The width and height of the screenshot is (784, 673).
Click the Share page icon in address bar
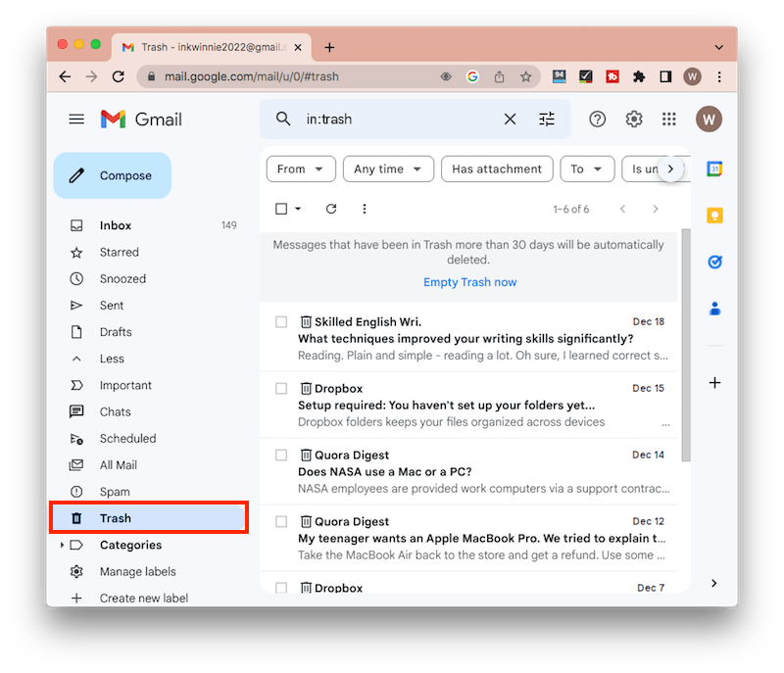point(499,76)
